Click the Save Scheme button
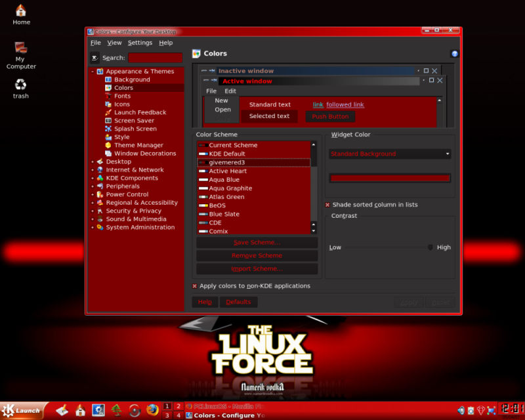This screenshot has width=525, height=420. pos(257,243)
